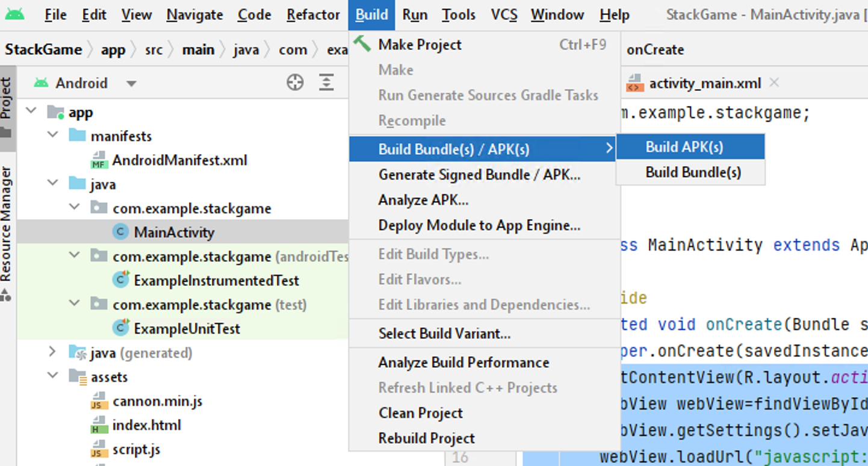Viewport: 868px width, 466px height.
Task: Choose Build Bundle(s) submenu item
Action: (x=693, y=173)
